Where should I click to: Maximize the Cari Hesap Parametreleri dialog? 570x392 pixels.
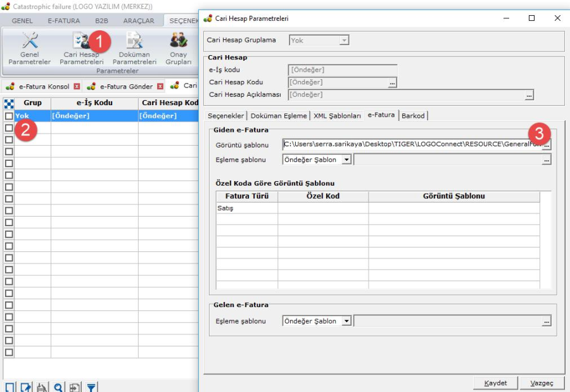pos(531,18)
